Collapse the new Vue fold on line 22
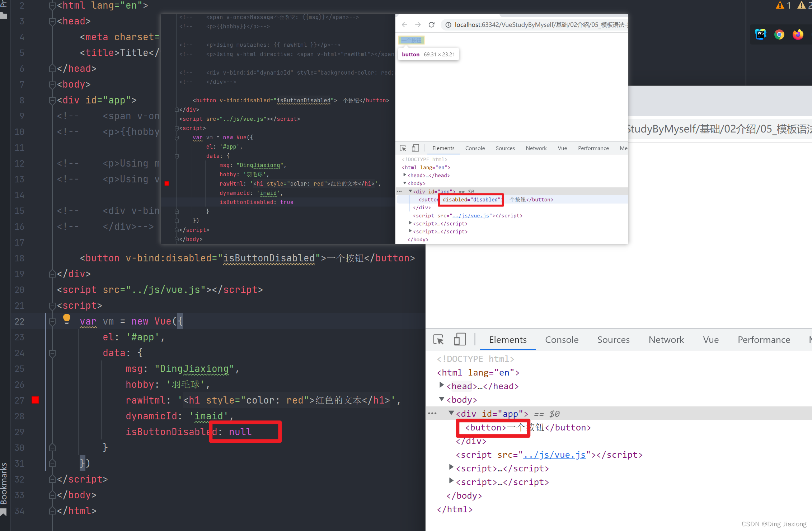This screenshot has height=531, width=812. 52,321
